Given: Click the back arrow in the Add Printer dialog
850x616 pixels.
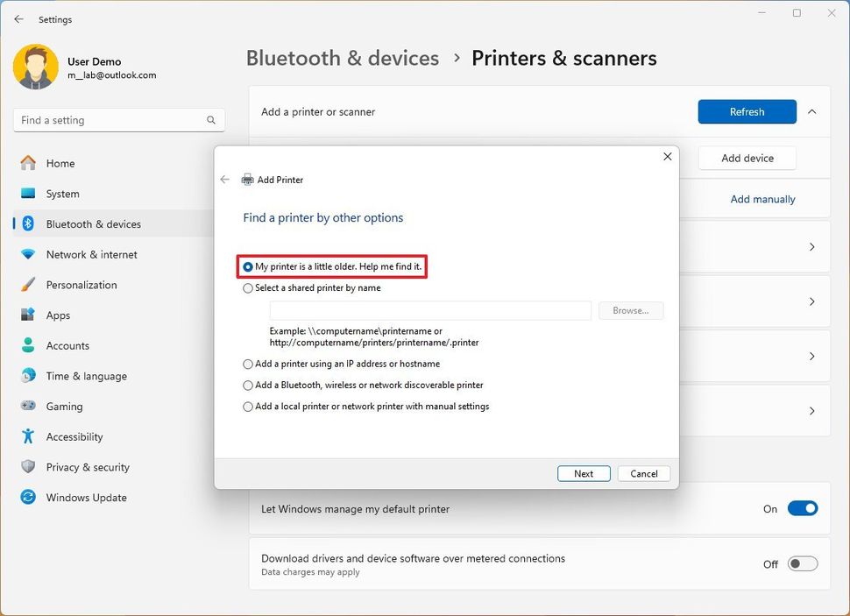Looking at the screenshot, I should tap(225, 179).
